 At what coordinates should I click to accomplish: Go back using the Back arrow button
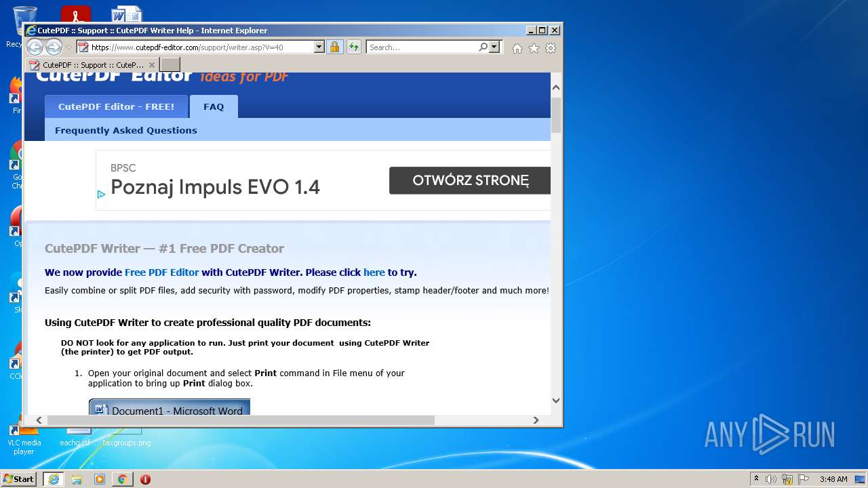pos(35,47)
